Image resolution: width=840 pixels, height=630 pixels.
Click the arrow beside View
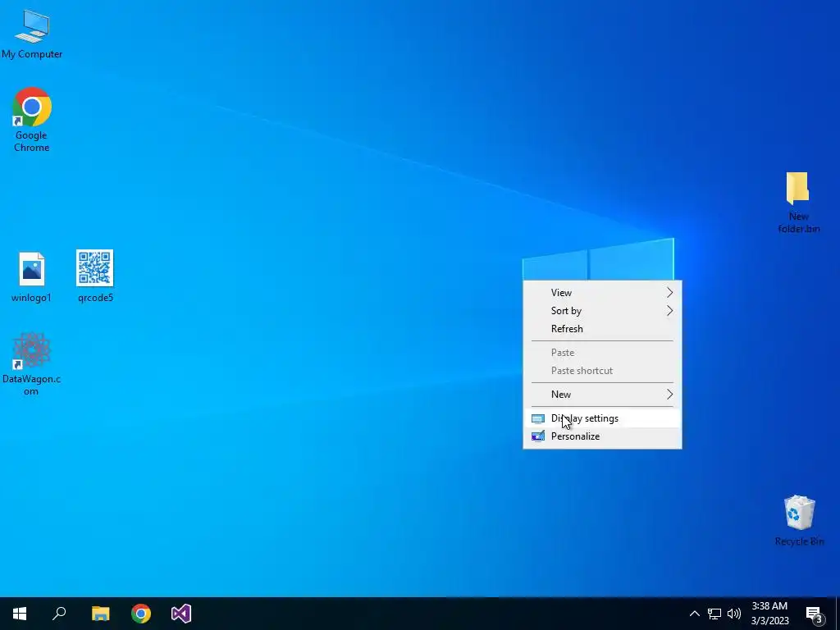click(x=669, y=293)
